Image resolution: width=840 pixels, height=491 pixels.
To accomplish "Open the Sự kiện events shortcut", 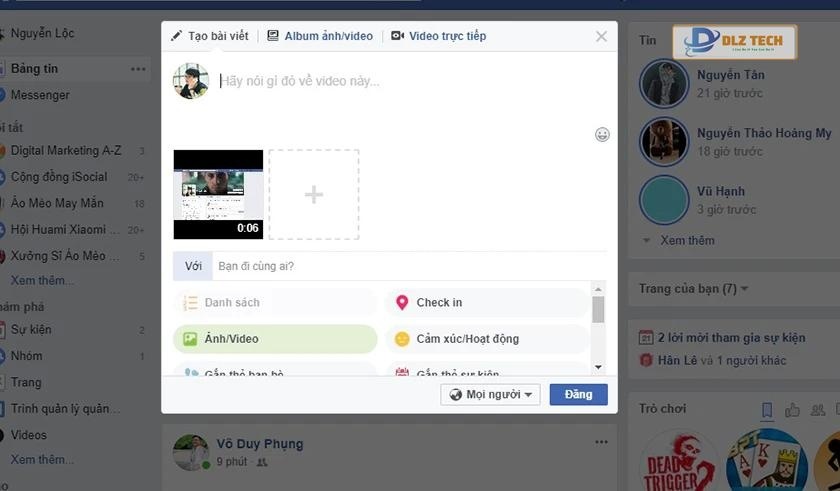I will pyautogui.click(x=31, y=330).
